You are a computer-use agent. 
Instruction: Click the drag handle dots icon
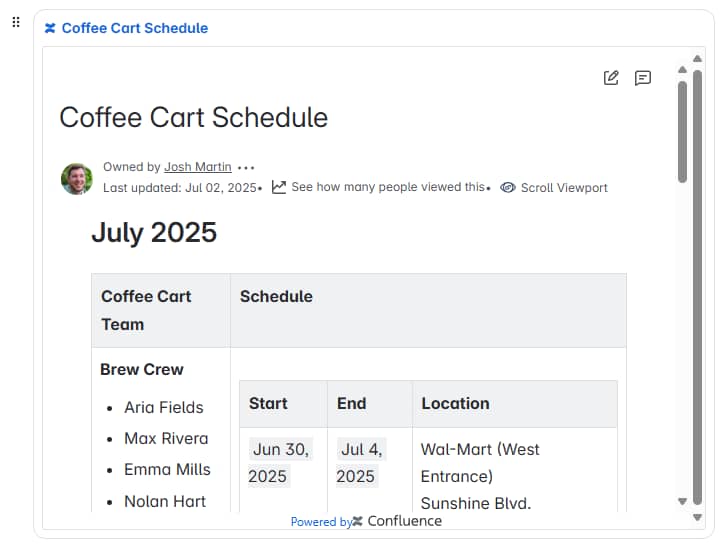coord(16,22)
